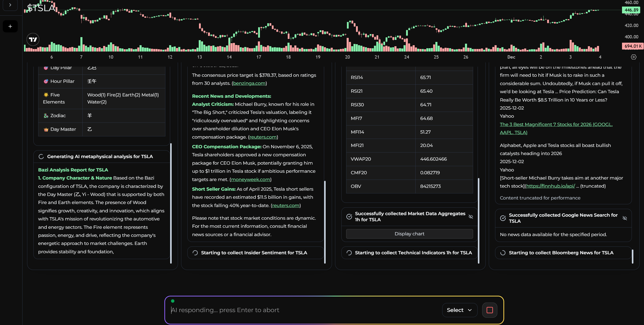The width and height of the screenshot is (644, 325).
Task: Open Starting to collect Insider Sentiment item
Action: pyautogui.click(x=254, y=253)
